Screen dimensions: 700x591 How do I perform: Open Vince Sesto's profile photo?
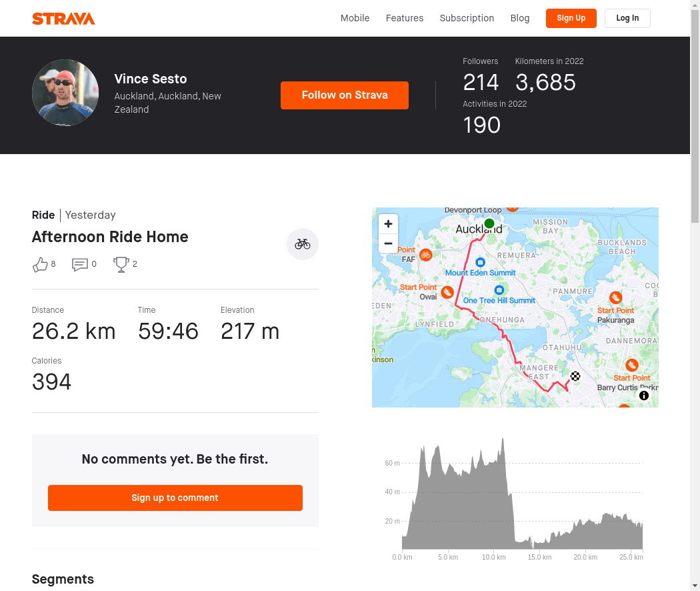pos(65,93)
